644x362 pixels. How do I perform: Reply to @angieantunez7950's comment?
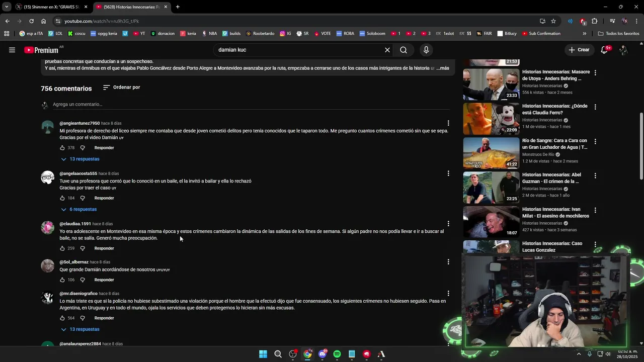[104, 148]
